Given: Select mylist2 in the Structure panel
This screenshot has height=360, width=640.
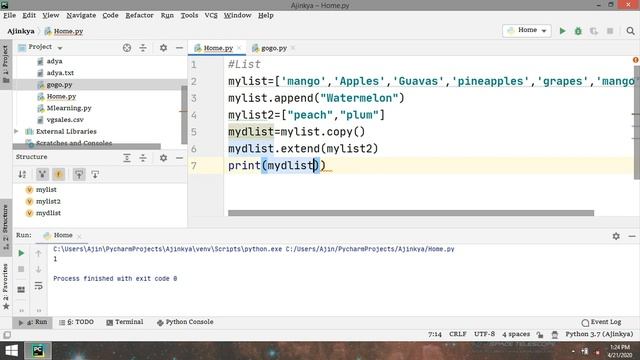Looking at the screenshot, I should tap(48, 201).
